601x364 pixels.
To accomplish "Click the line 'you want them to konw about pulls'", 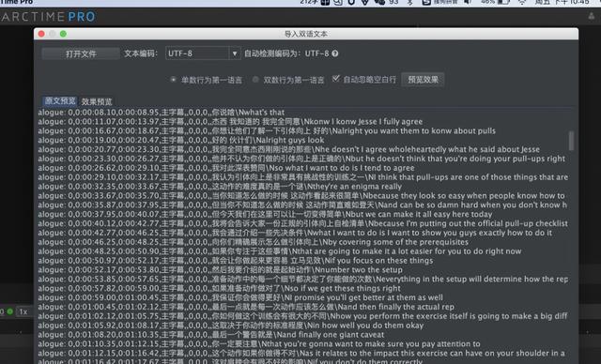I will pyautogui.click(x=267, y=131).
